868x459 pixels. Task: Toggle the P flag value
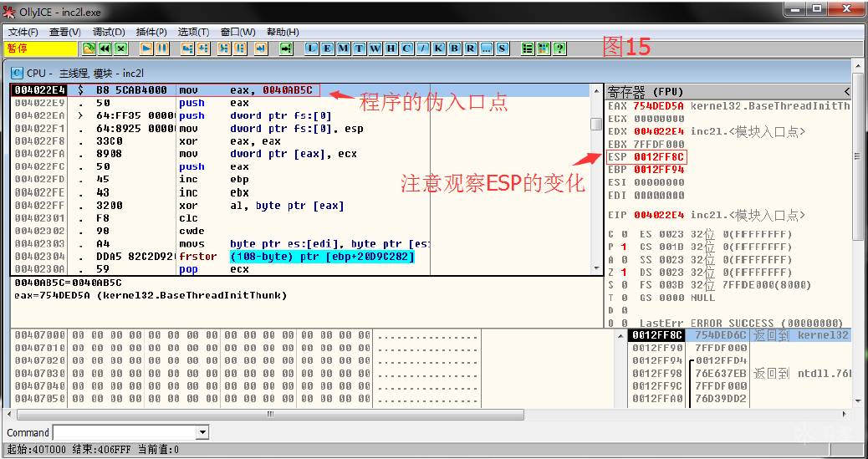click(x=624, y=247)
